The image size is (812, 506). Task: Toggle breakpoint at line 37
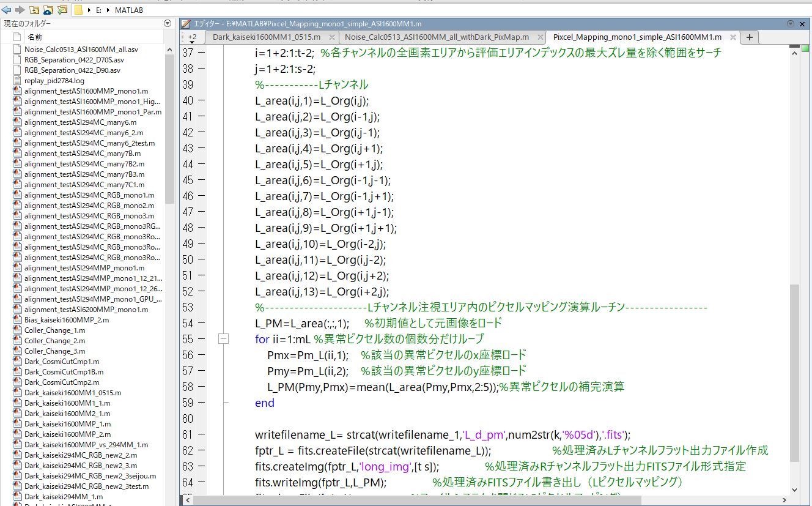202,53
